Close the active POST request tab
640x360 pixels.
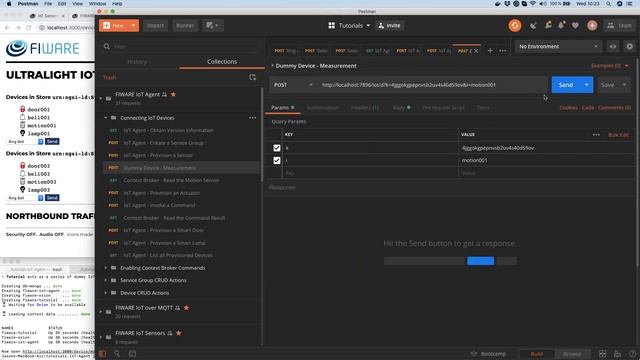(476, 51)
